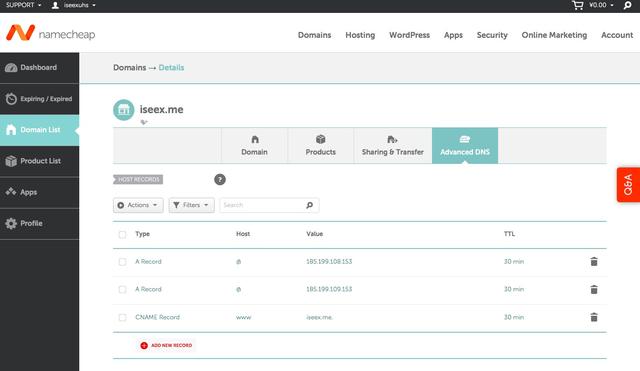Open the Apps top navigation menu
The height and width of the screenshot is (371, 640).
tap(453, 35)
